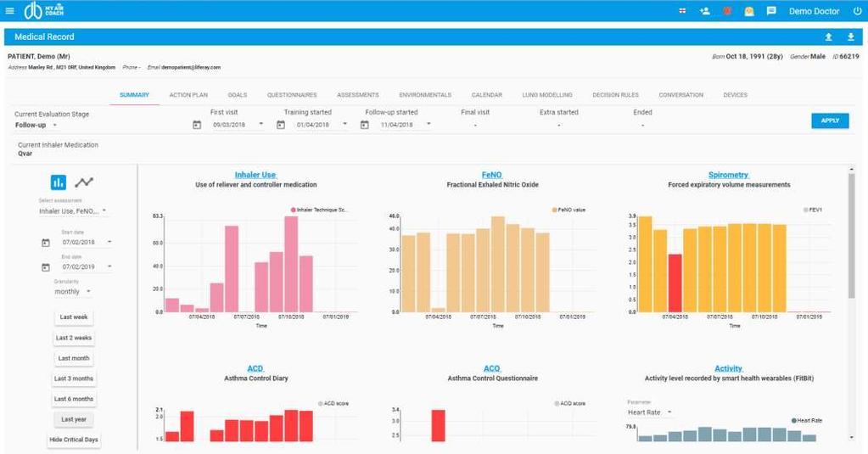Open the Follow-up started calendar icon
The image size is (868, 454).
point(364,125)
